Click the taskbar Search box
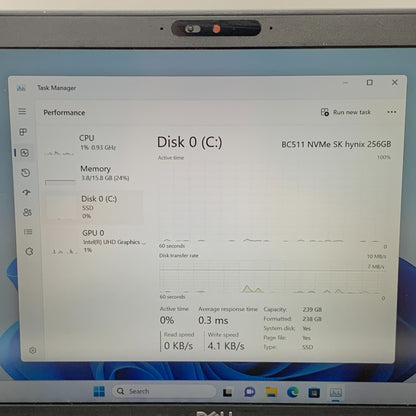 [165, 391]
